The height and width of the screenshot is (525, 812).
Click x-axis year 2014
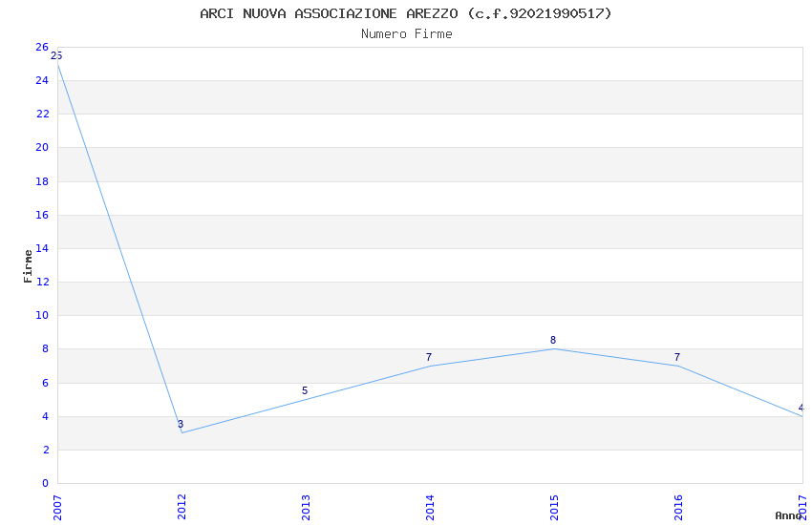tap(430, 508)
